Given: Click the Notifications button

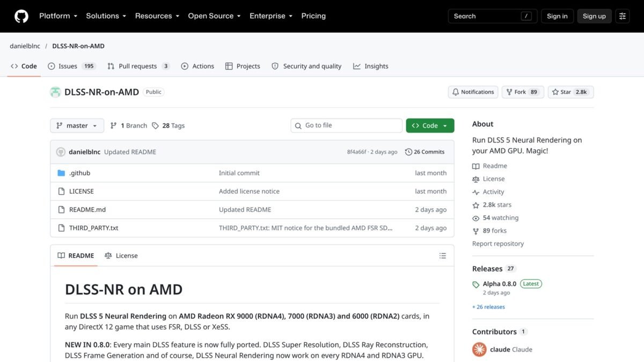Looking at the screenshot, I should click(x=473, y=92).
